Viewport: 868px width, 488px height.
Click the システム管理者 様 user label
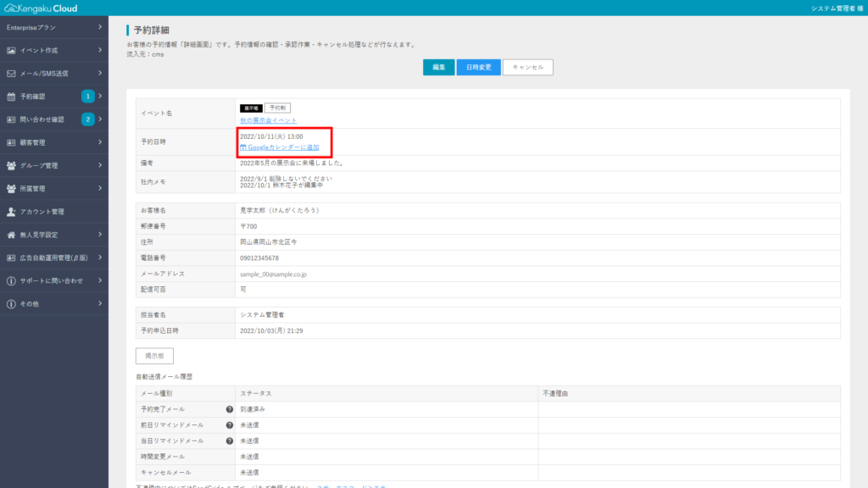pos(837,8)
